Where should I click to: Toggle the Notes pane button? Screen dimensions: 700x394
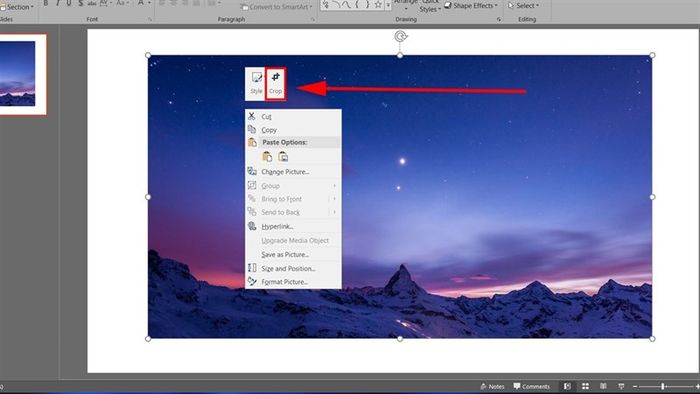492,386
